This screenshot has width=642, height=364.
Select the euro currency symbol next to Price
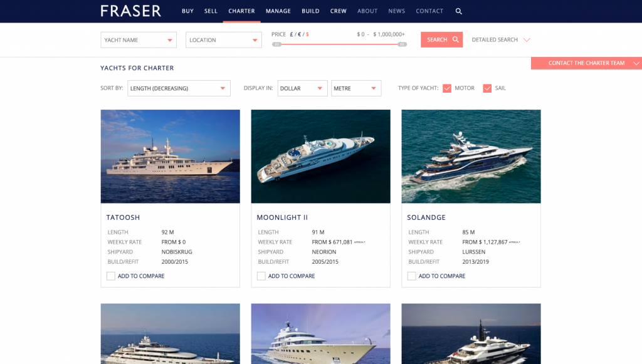(x=299, y=34)
